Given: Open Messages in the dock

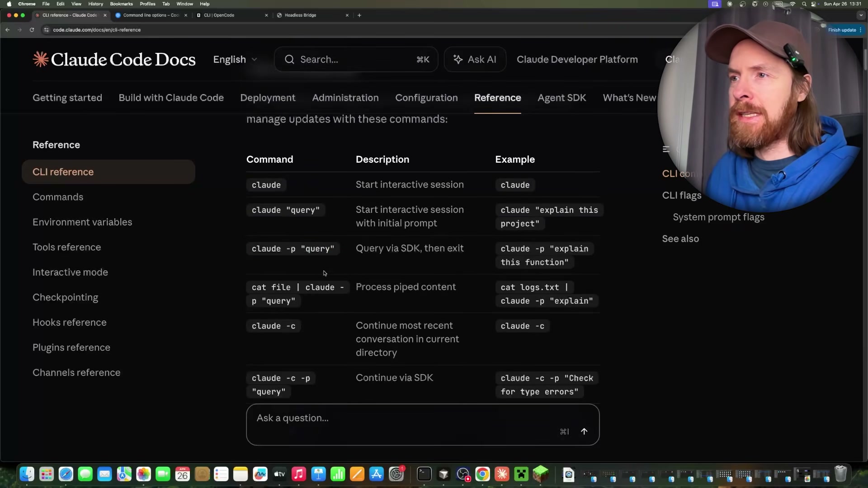Looking at the screenshot, I should point(85,474).
